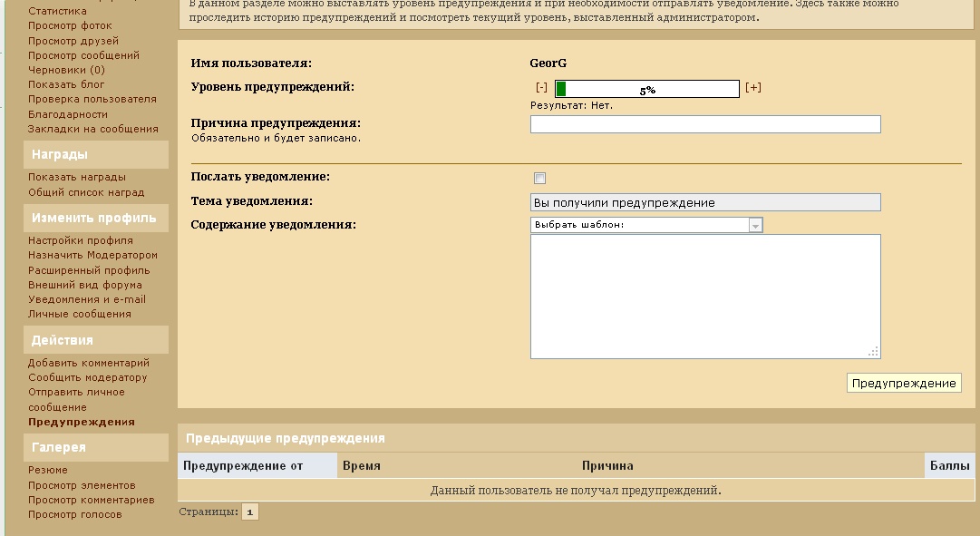The image size is (980, 536).
Task: Open Внешний вид форума link
Action: pyautogui.click(x=85, y=285)
